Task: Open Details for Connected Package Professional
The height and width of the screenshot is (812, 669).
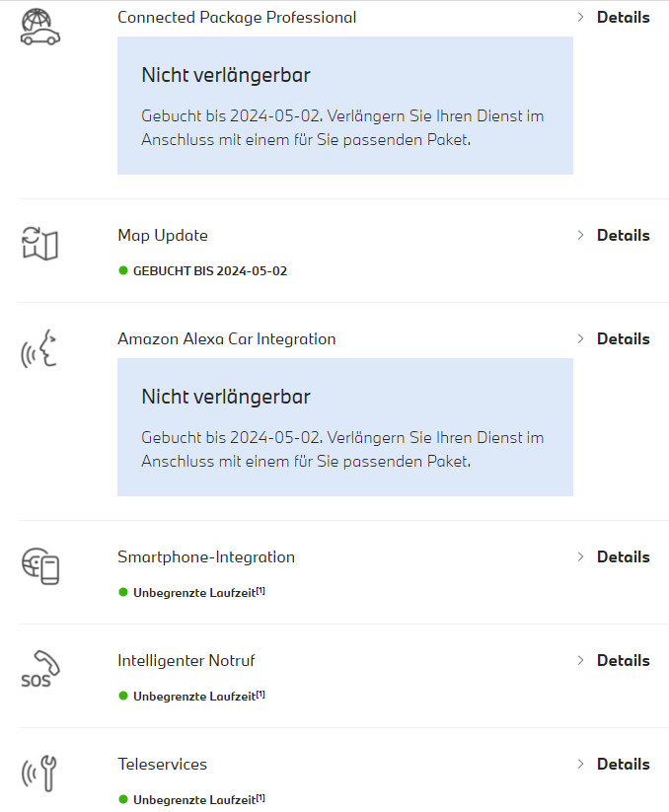Action: click(623, 18)
